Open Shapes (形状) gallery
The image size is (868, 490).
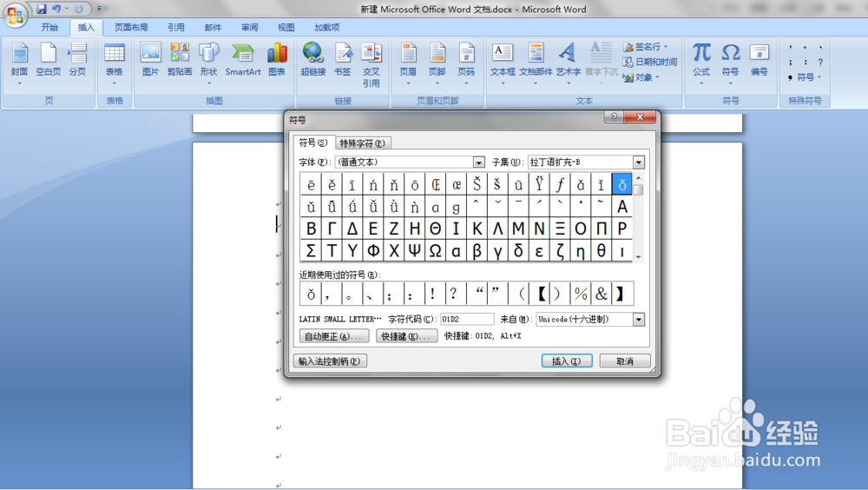coord(208,63)
